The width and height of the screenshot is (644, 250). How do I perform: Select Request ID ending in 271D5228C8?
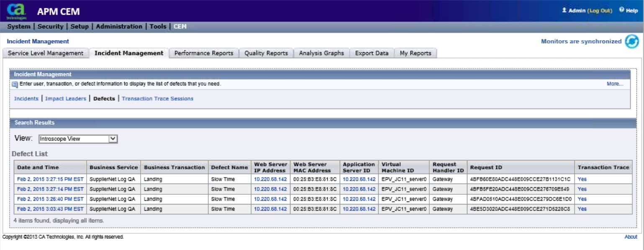520,209
